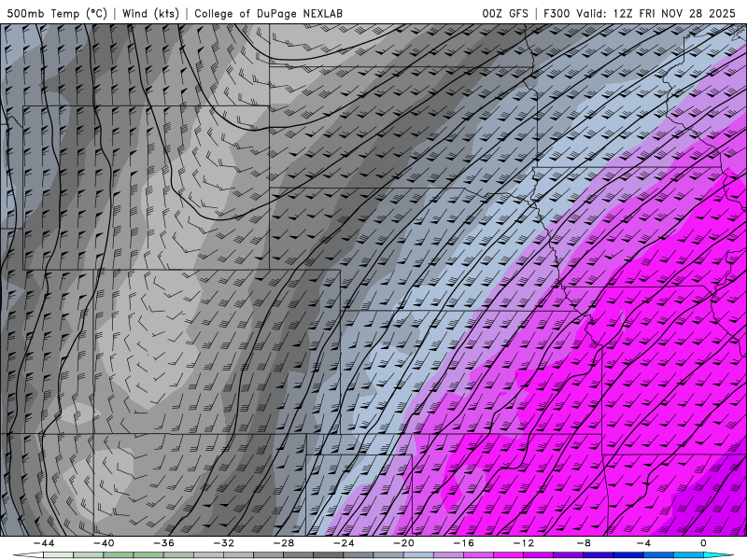747x560 pixels.
Task: Click the 0 color scale label
Action: click(x=704, y=543)
